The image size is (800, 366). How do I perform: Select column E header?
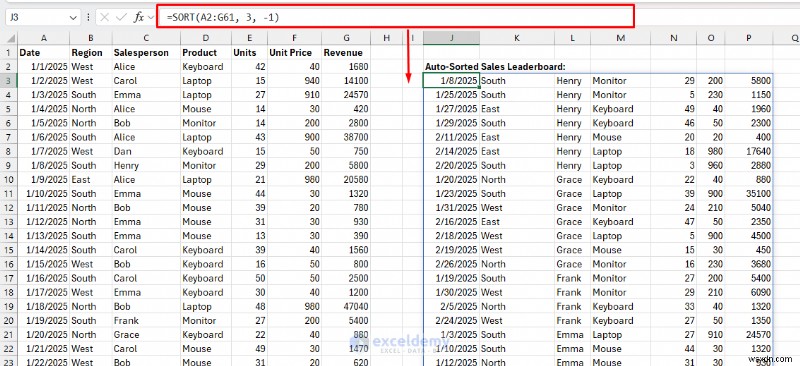249,38
